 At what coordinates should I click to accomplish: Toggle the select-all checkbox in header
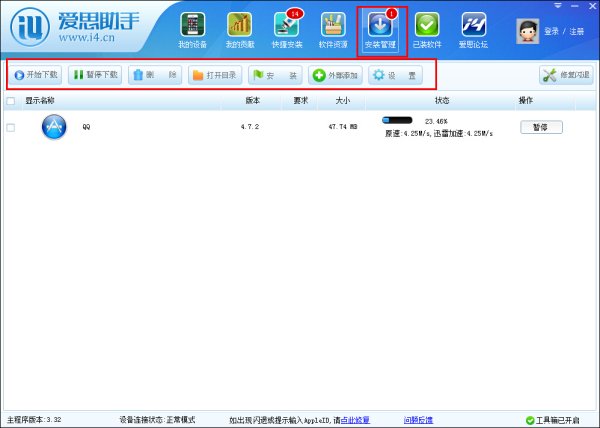[x=11, y=101]
